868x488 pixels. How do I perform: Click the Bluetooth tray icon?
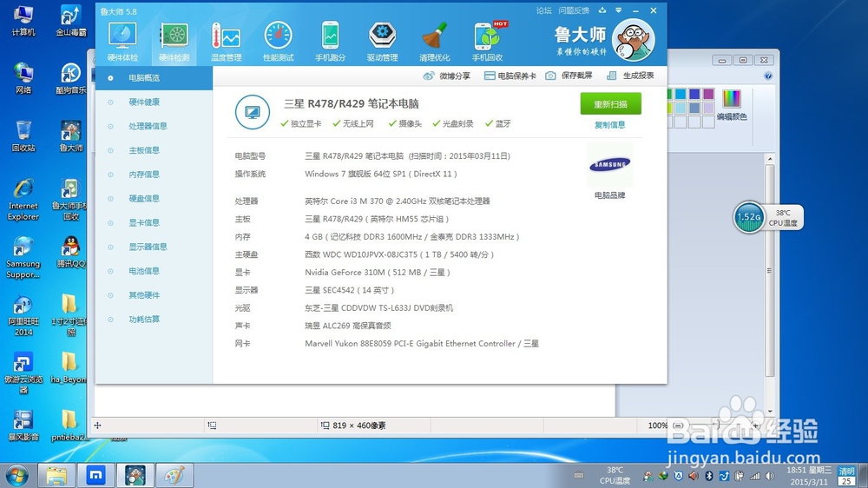click(x=708, y=476)
